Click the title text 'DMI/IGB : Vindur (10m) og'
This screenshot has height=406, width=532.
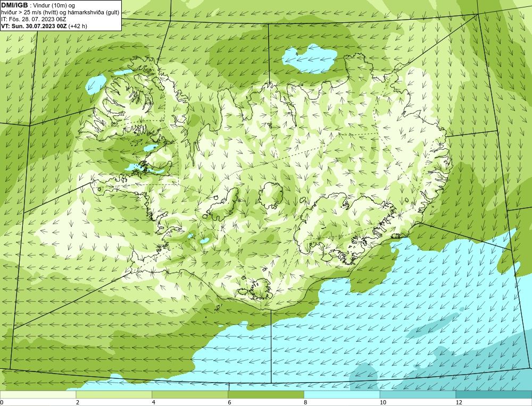pos(38,5)
